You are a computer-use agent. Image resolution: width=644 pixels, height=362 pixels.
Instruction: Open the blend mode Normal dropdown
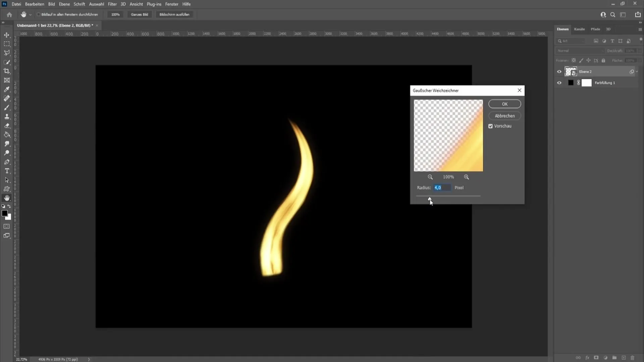click(580, 51)
